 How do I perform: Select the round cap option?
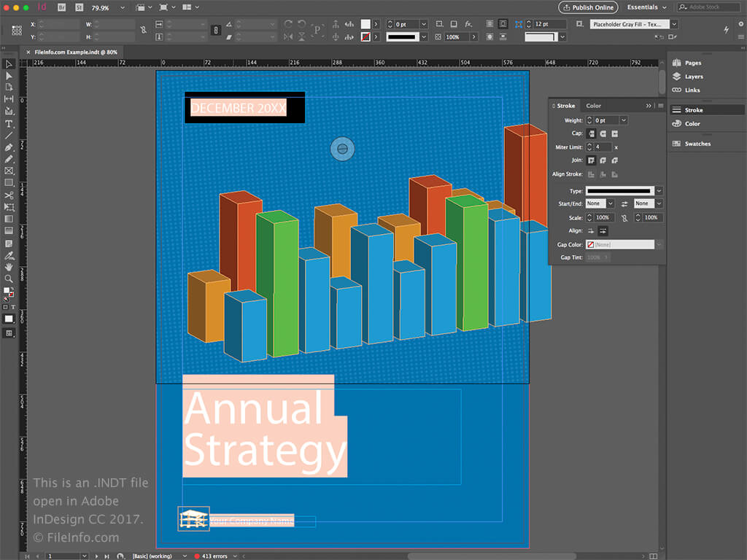point(603,134)
